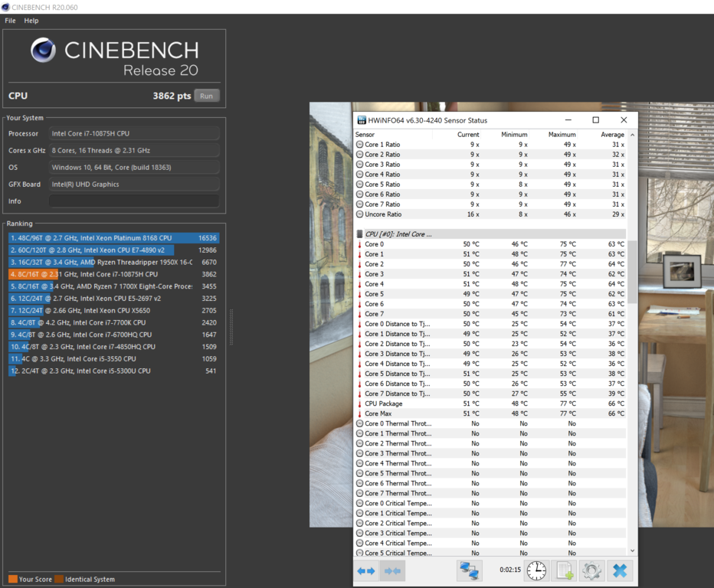Screen dimensions: 714x588
Task: Click the circle icon beside Core 0 Thermal Throttling
Action: coord(360,423)
